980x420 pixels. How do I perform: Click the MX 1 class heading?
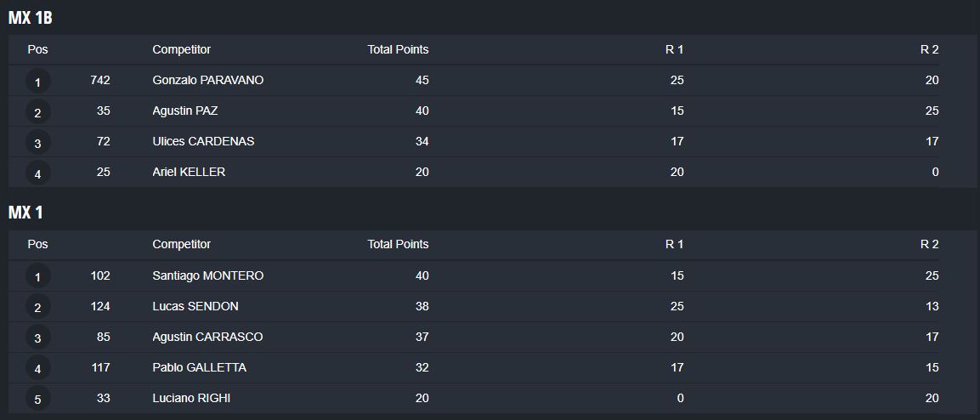pyautogui.click(x=25, y=213)
